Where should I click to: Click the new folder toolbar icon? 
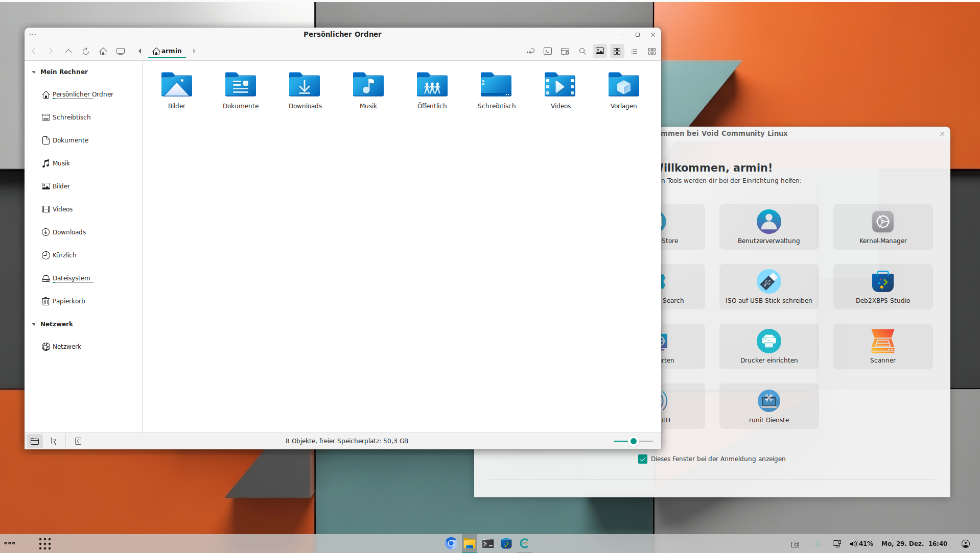click(x=565, y=51)
